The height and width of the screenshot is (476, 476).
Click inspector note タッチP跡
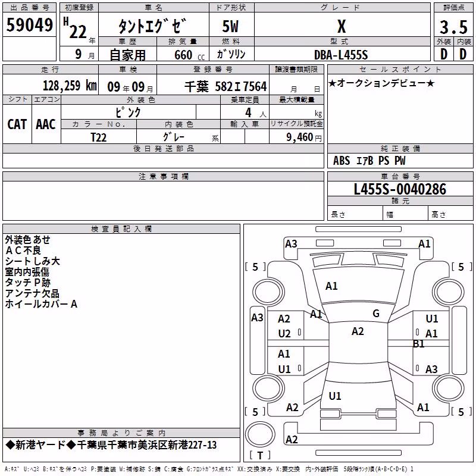[x=27, y=283]
